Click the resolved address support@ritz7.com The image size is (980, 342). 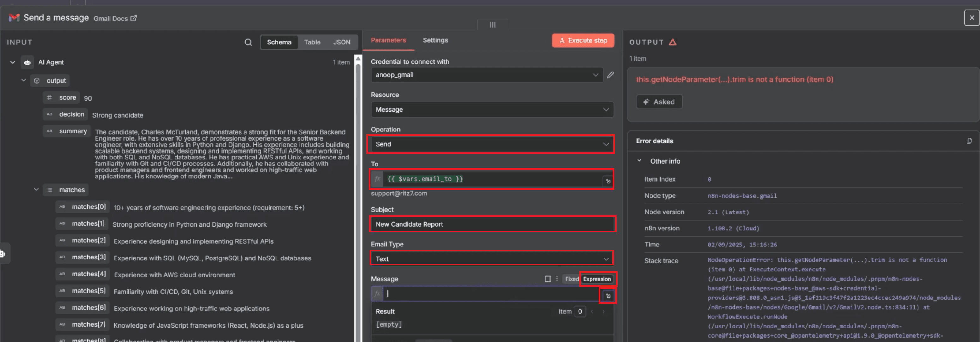[x=399, y=194]
